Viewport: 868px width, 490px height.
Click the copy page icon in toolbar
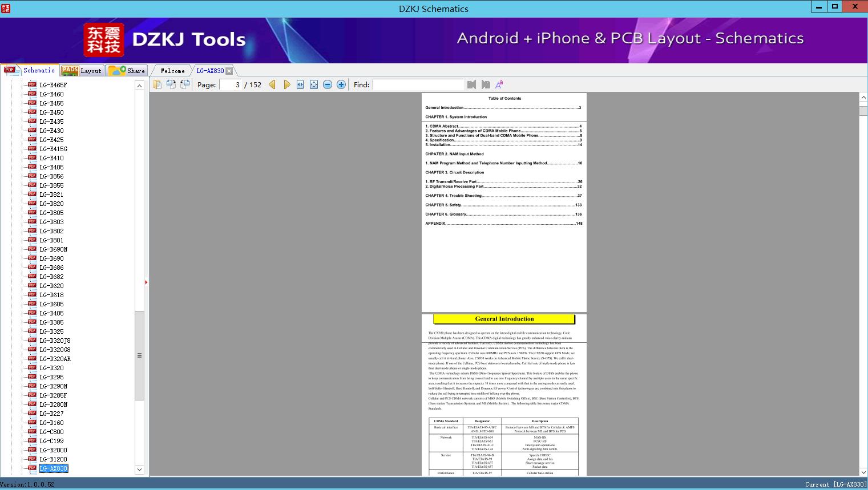[158, 84]
